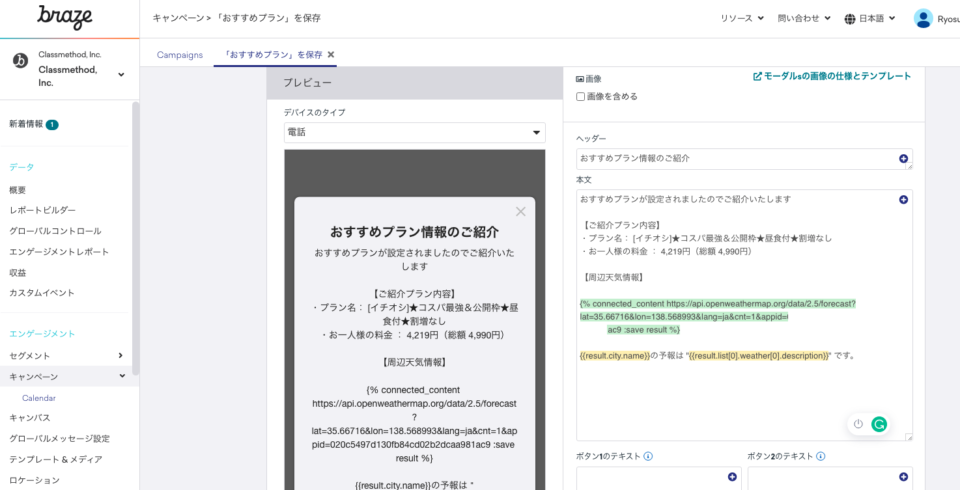Open レポートビルダー in the sidebar
The image size is (960, 490).
coord(42,210)
